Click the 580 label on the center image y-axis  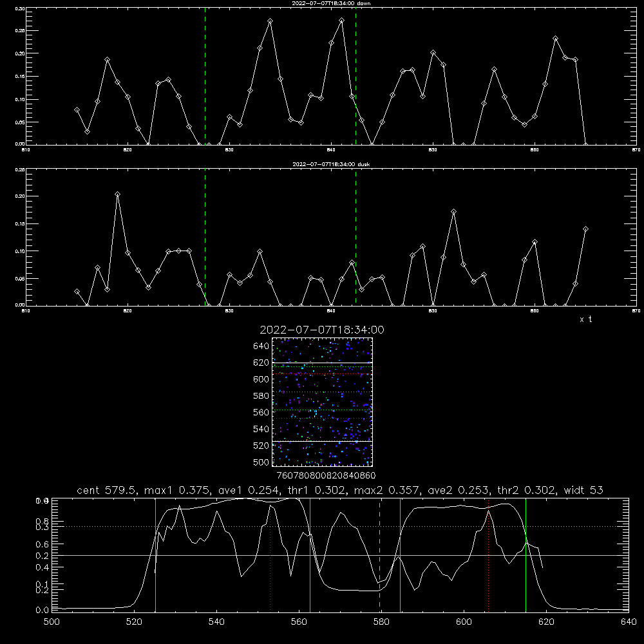pos(261,396)
